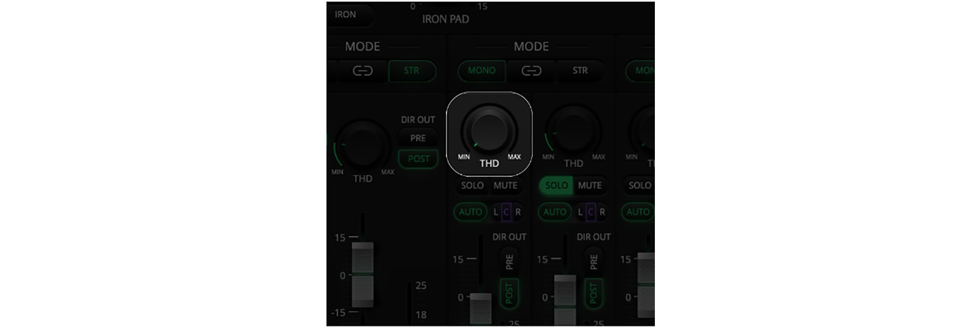Toggle AUTO below the active SOLO button
980x327 pixels.
[554, 212]
